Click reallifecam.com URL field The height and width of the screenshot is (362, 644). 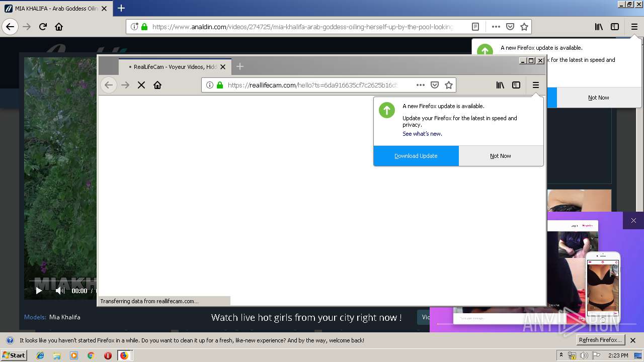[312, 85]
